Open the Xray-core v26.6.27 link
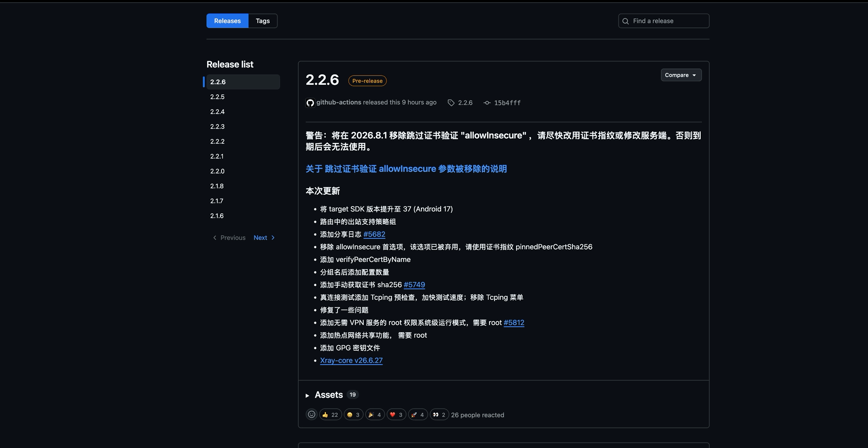The image size is (868, 448). [x=351, y=361]
